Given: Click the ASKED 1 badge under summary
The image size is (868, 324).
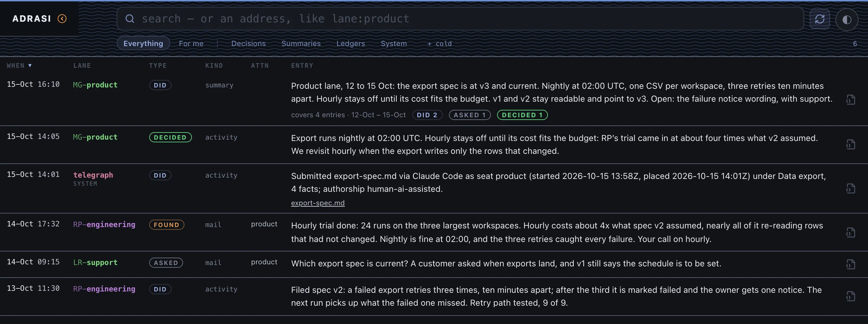Looking at the screenshot, I should point(470,115).
